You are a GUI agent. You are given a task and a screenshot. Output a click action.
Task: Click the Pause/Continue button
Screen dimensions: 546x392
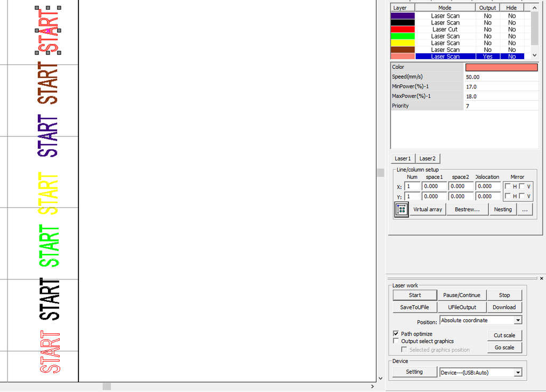462,295
